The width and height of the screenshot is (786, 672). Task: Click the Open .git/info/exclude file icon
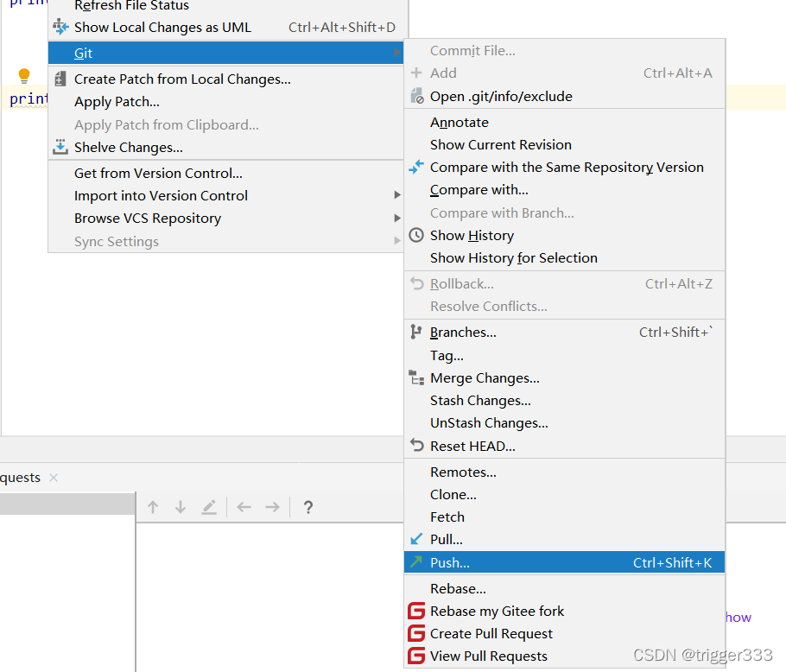pyautogui.click(x=416, y=96)
